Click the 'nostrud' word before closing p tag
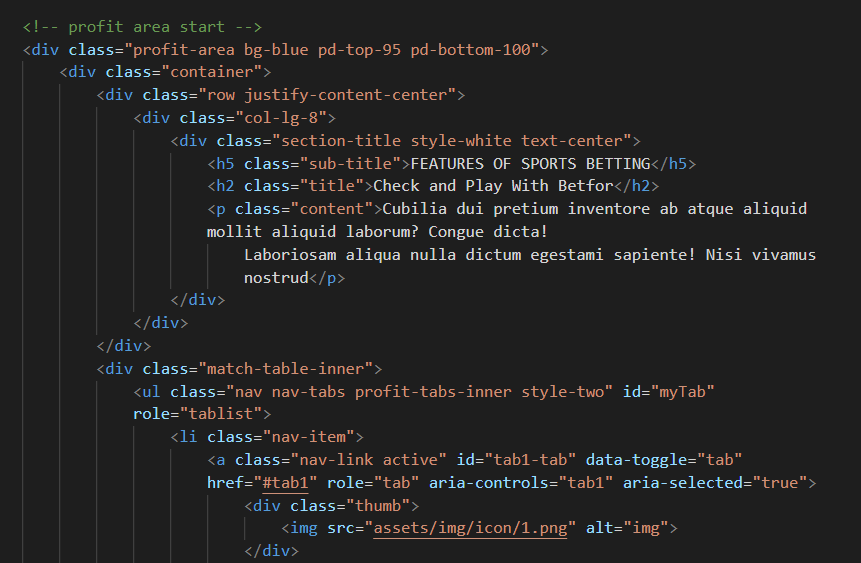Screen dimensions: 861x563 pyautogui.click(x=276, y=278)
